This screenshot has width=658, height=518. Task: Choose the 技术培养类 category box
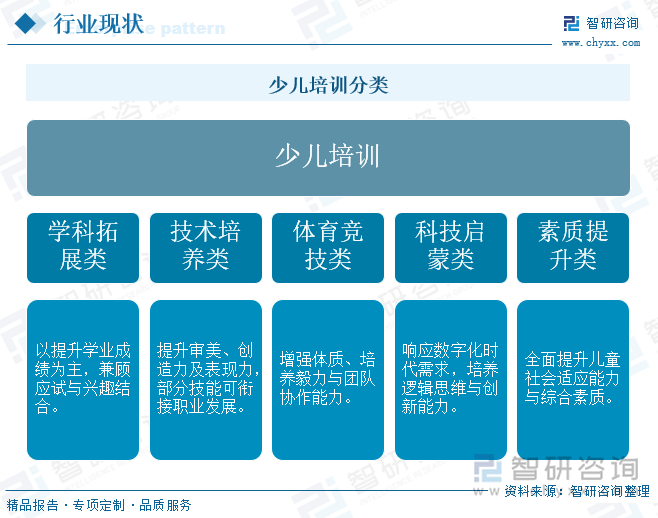tap(206, 248)
